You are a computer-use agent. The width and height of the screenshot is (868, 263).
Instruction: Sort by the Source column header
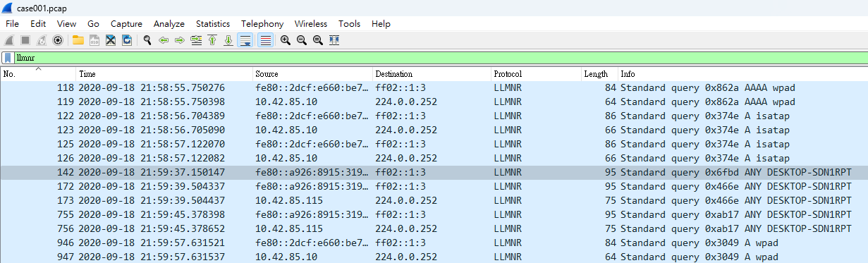(313, 74)
